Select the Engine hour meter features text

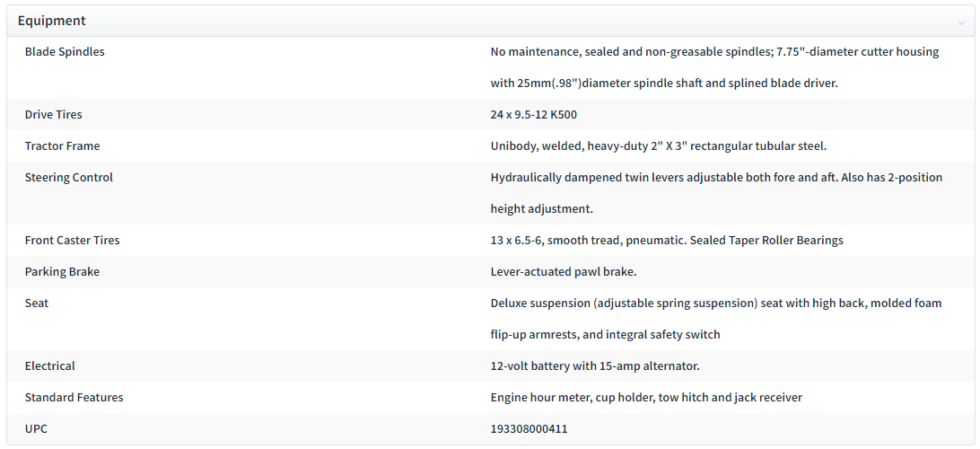point(646,397)
